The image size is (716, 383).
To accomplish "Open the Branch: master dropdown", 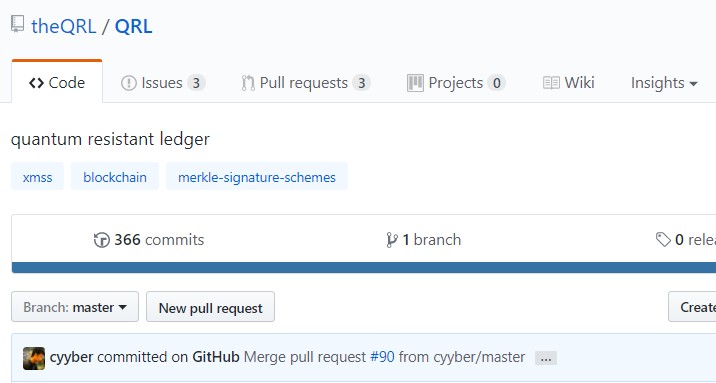I will tap(75, 307).
